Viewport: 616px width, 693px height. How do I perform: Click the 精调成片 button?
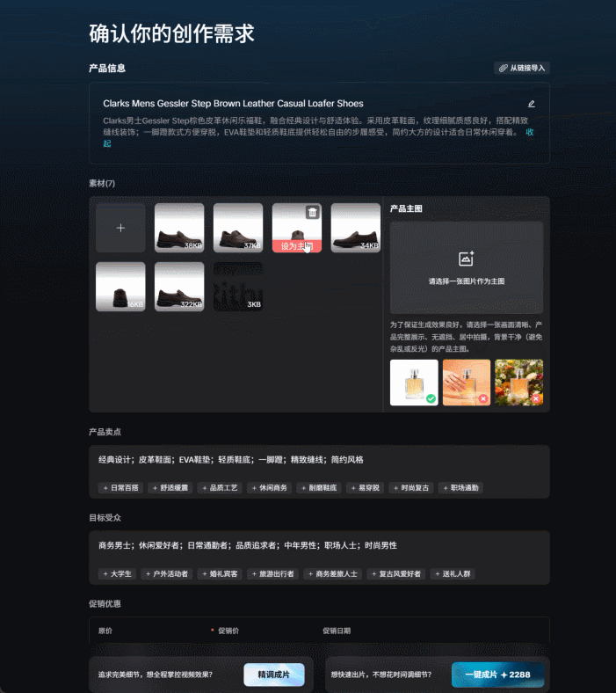click(x=274, y=675)
